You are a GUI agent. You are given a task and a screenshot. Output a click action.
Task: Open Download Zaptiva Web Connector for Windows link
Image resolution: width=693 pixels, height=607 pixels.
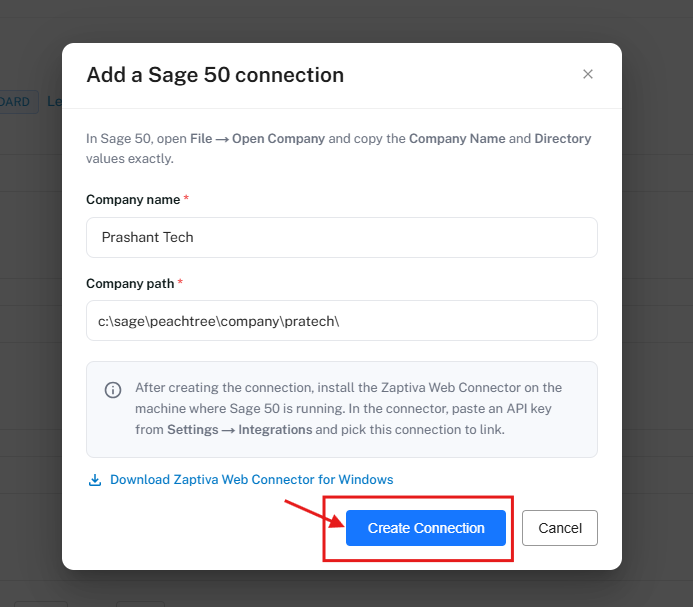coord(251,480)
